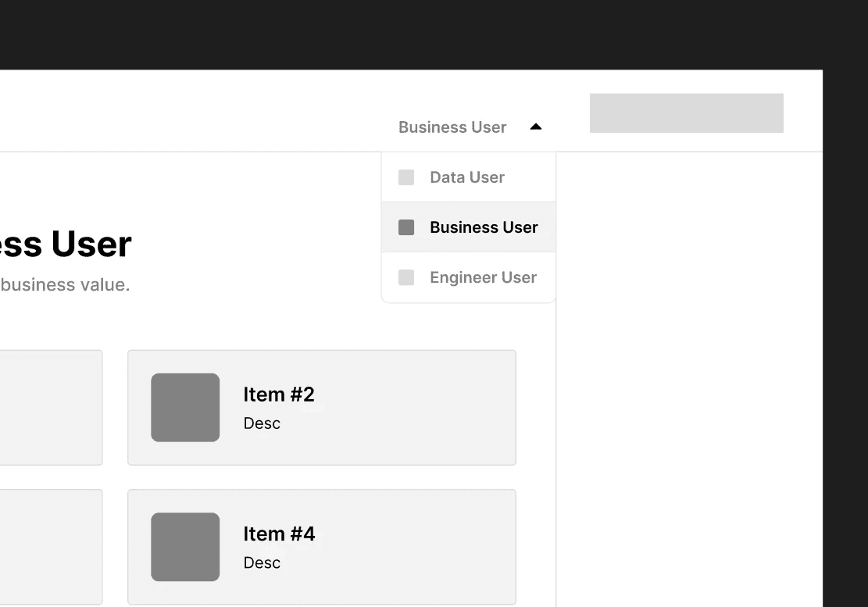
Task: Click the gray square icon in Item #2 card
Action: click(x=185, y=407)
